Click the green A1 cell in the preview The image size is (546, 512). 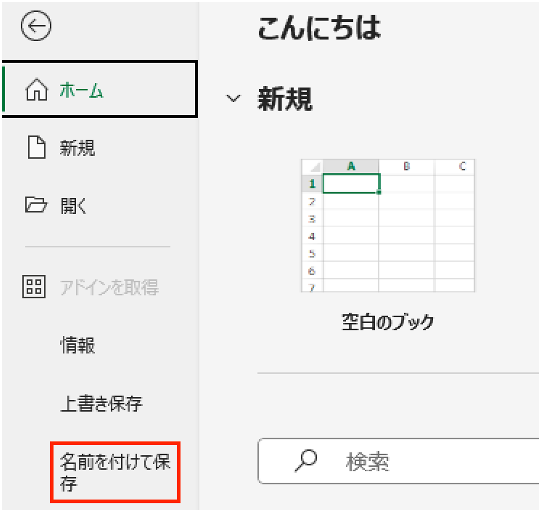pyautogui.click(x=351, y=183)
